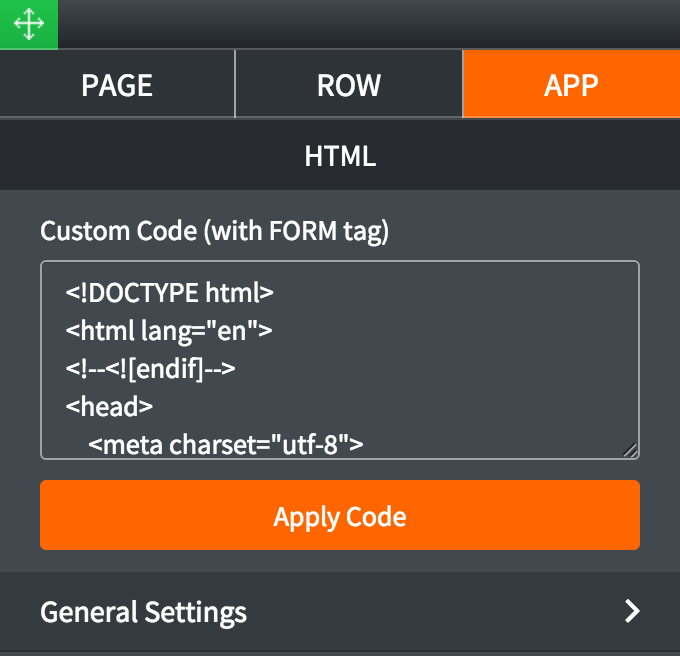680x656 pixels.
Task: Open General Settings by its text label
Action: (144, 612)
